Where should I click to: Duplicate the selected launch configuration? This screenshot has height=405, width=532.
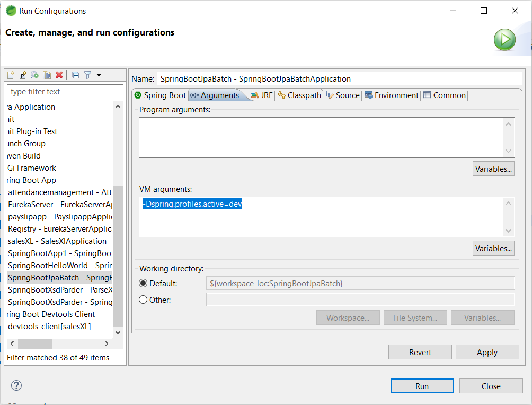[x=47, y=75]
